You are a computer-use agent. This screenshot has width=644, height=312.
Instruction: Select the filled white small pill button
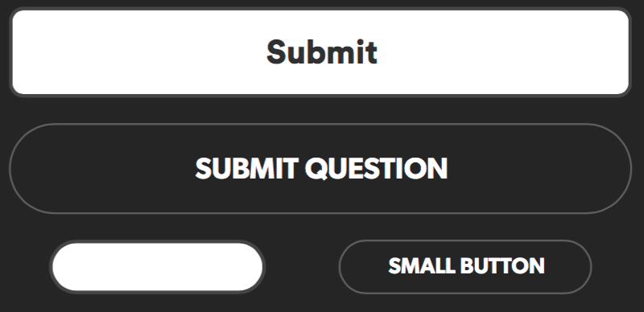(x=157, y=267)
